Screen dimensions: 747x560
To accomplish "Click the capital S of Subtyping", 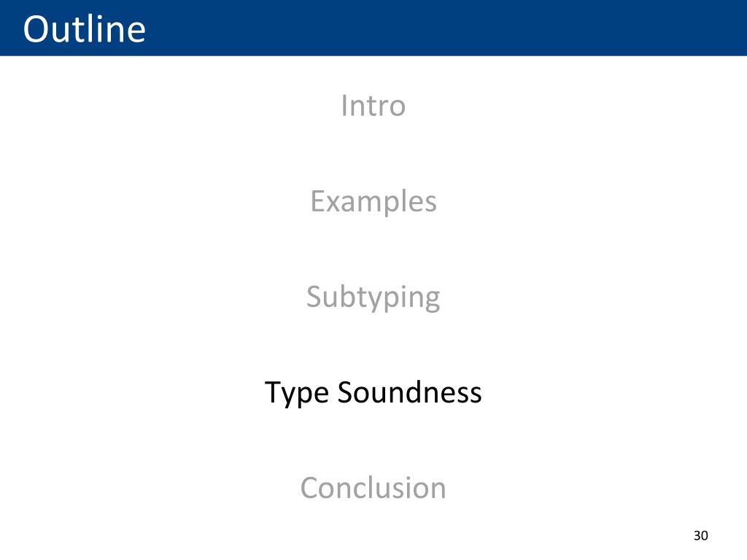I will click(314, 296).
